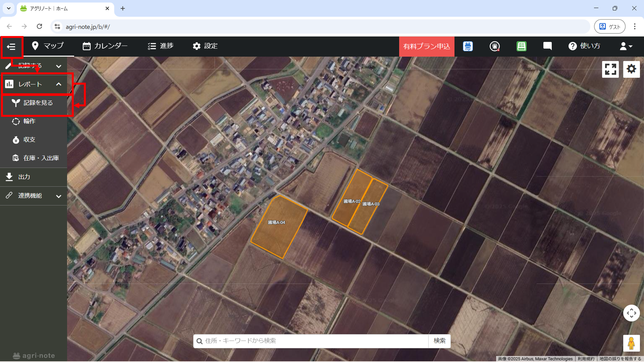Toggle fullscreen map view
Viewport: 644px width, 362px height.
coord(610,69)
